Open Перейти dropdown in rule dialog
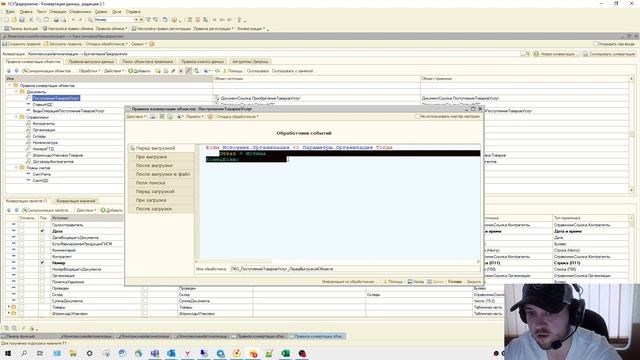This screenshot has width=640, height=360. click(195, 117)
